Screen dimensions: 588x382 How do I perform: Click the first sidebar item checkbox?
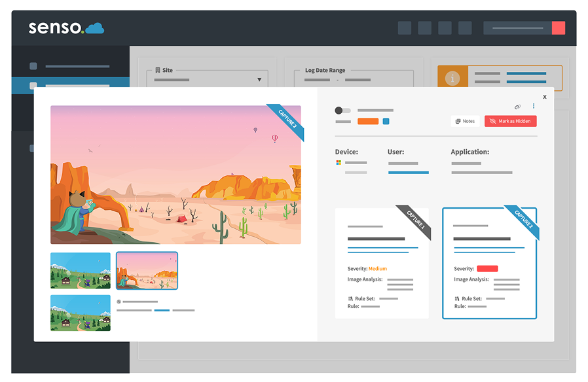(x=33, y=66)
